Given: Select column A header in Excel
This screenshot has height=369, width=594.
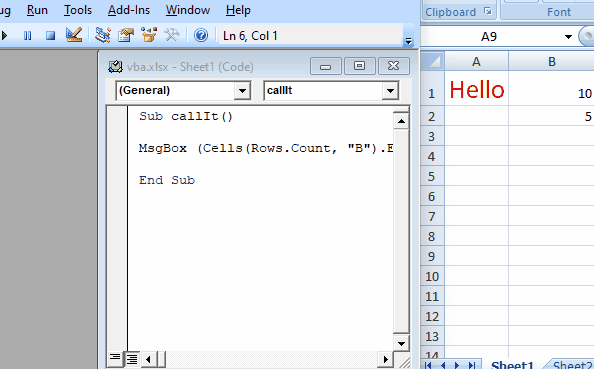Looking at the screenshot, I should (477, 62).
